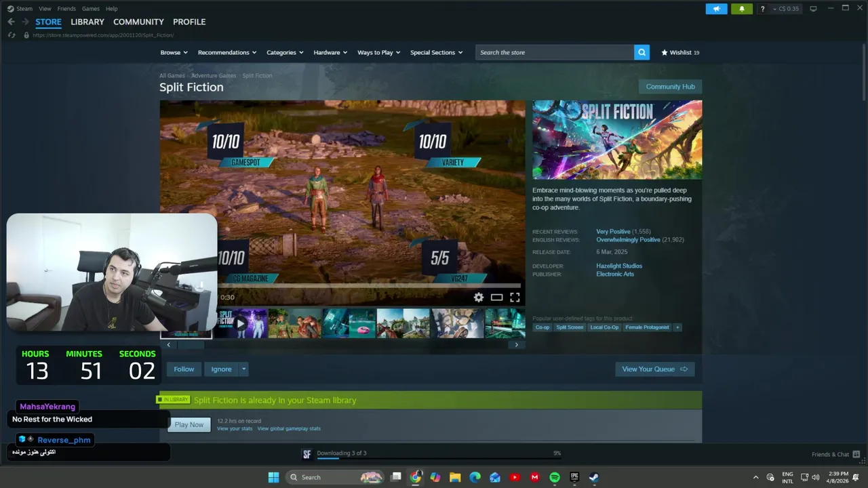Select the trailer thumbnail with play icon

240,323
